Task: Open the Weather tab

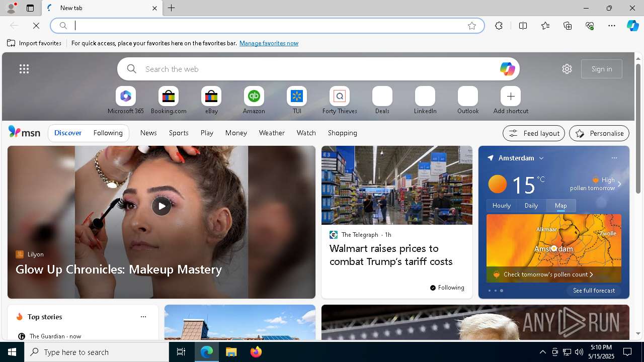Action: (x=272, y=133)
